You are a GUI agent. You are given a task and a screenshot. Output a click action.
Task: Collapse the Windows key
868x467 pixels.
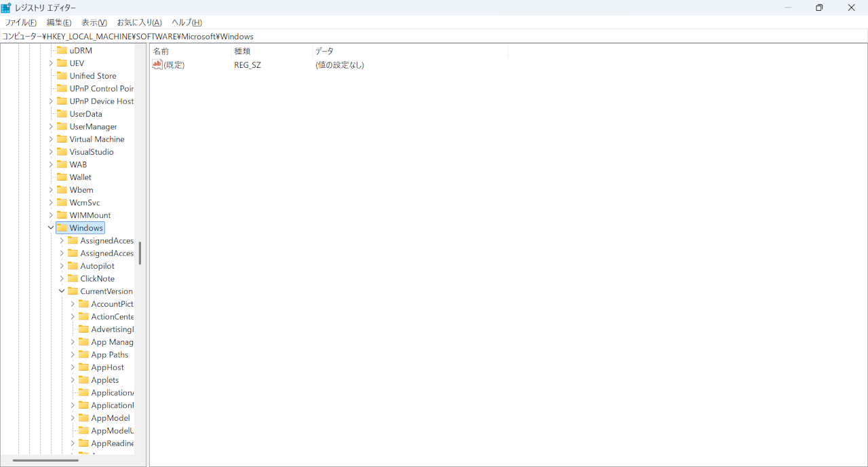tap(51, 228)
